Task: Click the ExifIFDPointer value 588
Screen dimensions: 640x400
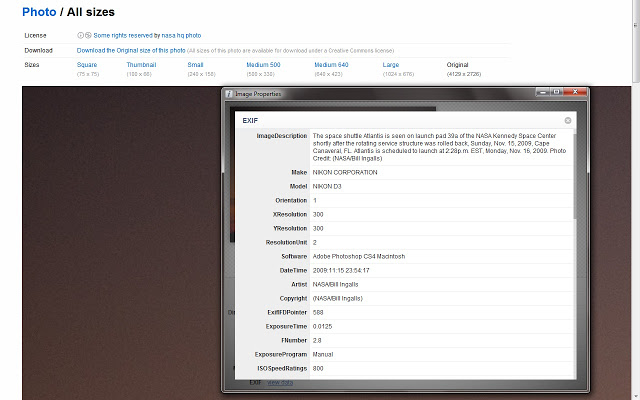Action: [318, 313]
